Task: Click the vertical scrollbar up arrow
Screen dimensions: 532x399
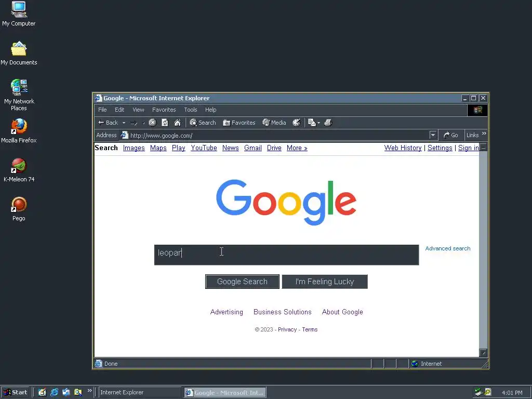Action: click(484, 147)
